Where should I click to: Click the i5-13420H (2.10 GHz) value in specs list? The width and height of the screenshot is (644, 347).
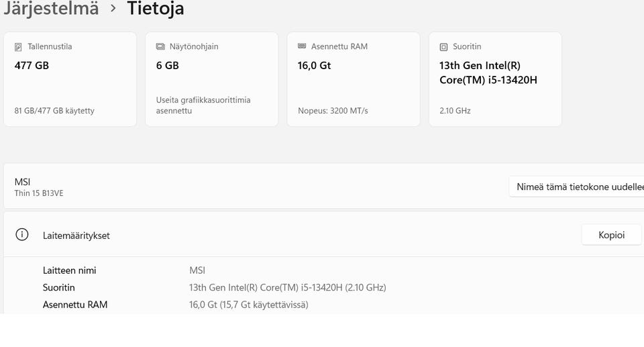(287, 287)
